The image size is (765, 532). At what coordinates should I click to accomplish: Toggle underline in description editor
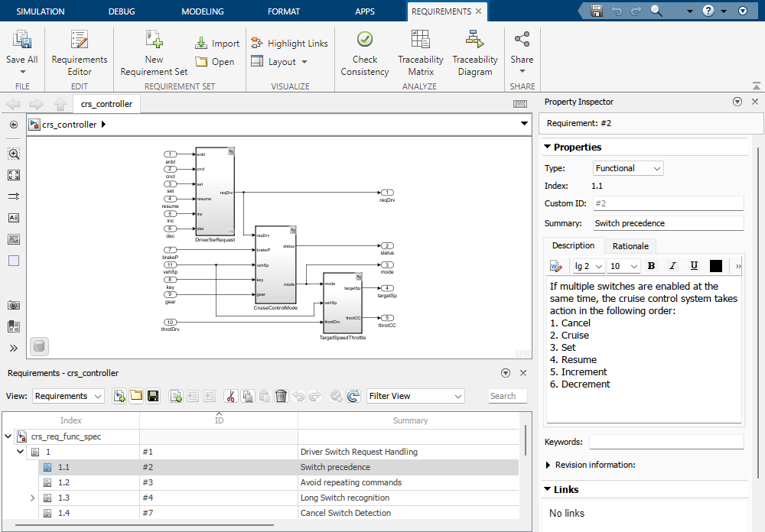[694, 266]
